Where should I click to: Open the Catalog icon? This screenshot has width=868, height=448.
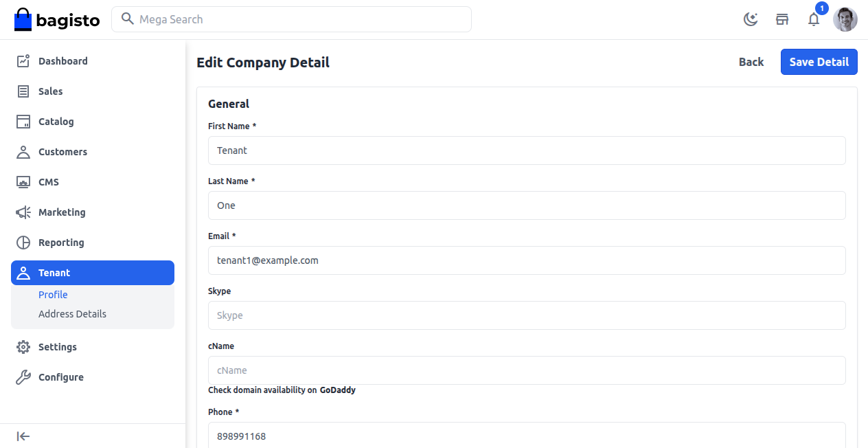tap(23, 121)
